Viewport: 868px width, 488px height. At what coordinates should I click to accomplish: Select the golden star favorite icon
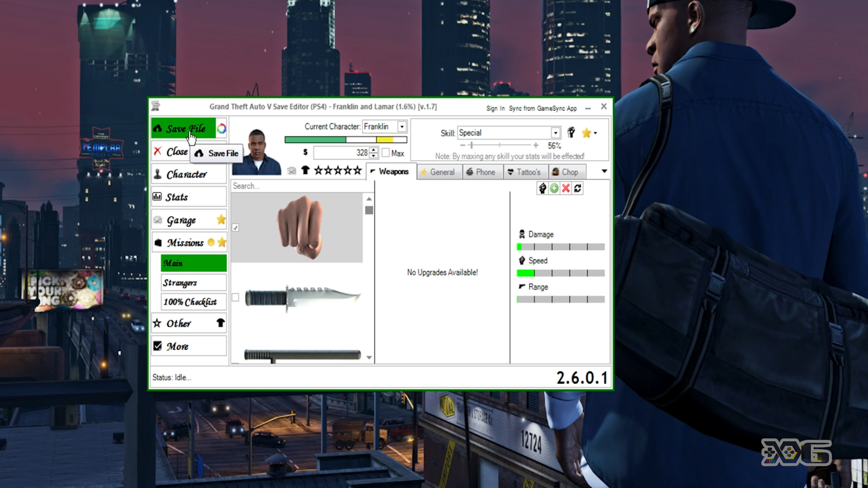[587, 133]
